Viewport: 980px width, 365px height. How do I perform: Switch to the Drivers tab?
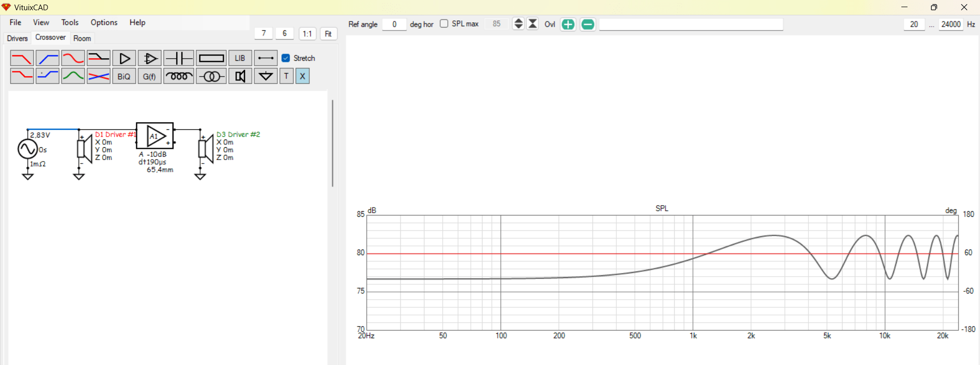coord(17,38)
